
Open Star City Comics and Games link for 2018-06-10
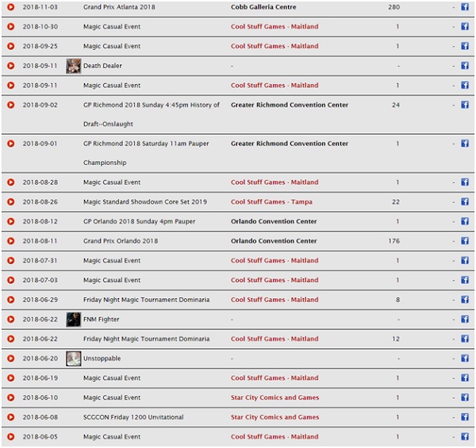[x=274, y=398]
